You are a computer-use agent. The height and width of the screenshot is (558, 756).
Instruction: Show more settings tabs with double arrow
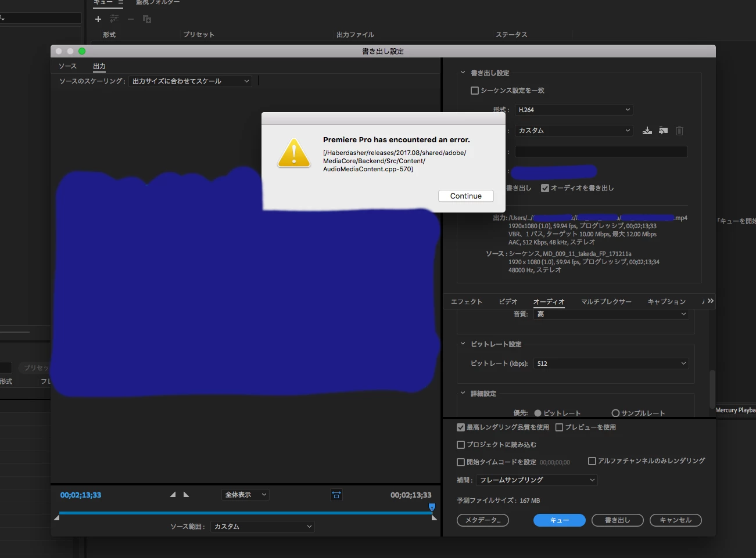(710, 301)
